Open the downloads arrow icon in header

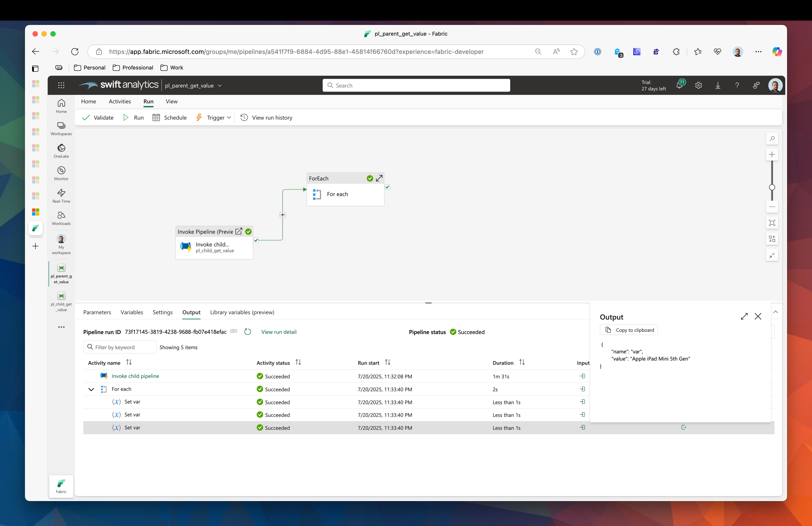pyautogui.click(x=718, y=85)
